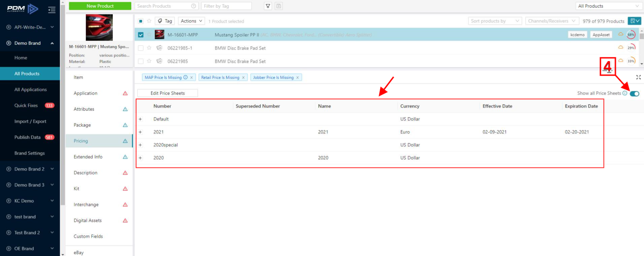Image resolution: width=644 pixels, height=256 pixels.
Task: Click Search Products help icon
Action: pyautogui.click(x=193, y=6)
